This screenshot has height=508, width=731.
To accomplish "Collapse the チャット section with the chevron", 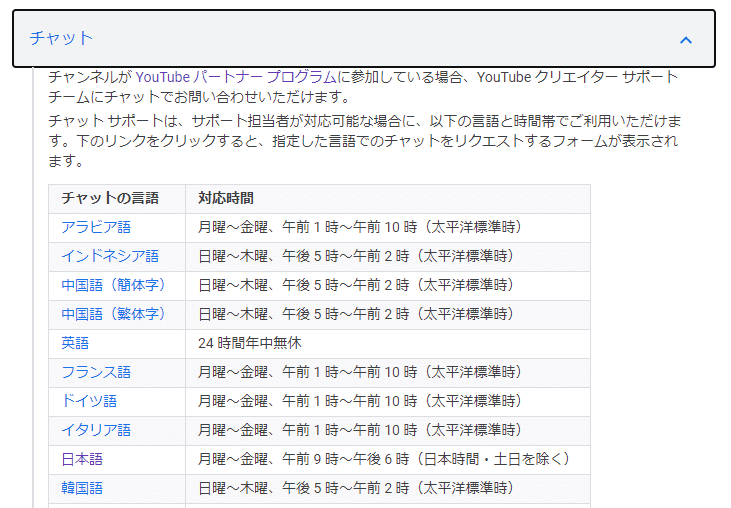I will click(685, 40).
